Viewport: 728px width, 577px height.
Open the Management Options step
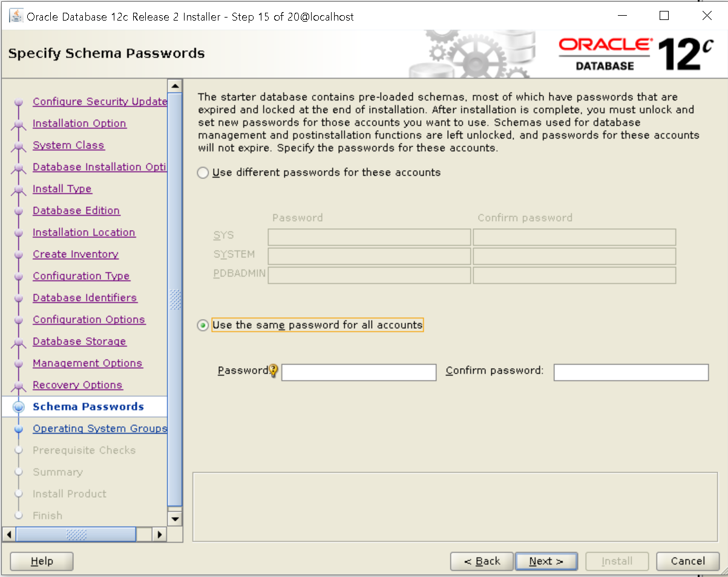coord(88,363)
